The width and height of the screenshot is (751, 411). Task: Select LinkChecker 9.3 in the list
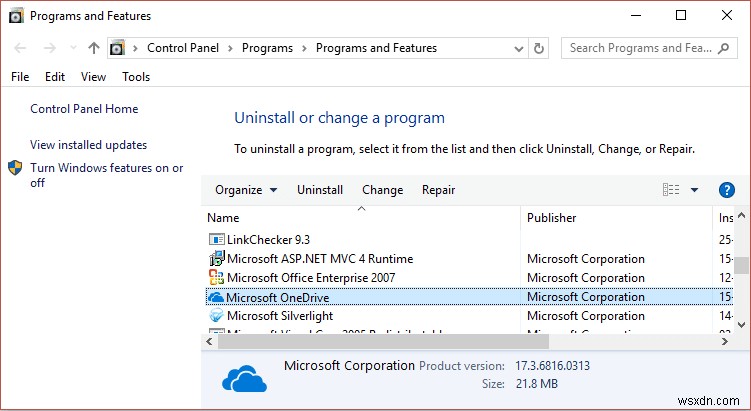coord(268,240)
